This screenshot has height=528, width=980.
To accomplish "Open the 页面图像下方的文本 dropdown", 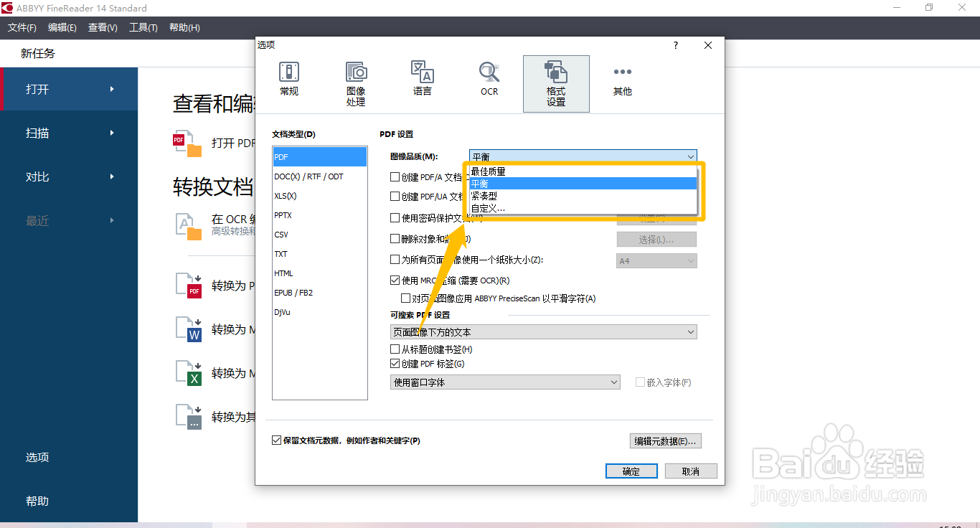I will coord(543,332).
